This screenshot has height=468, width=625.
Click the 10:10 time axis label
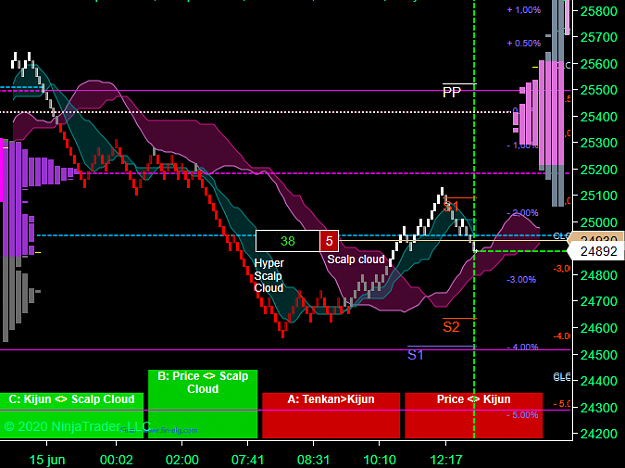(x=379, y=460)
